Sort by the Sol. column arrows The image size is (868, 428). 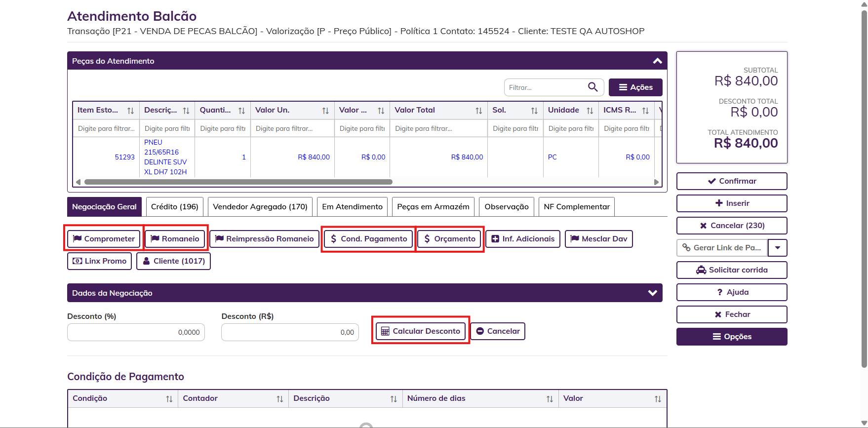[x=534, y=111]
